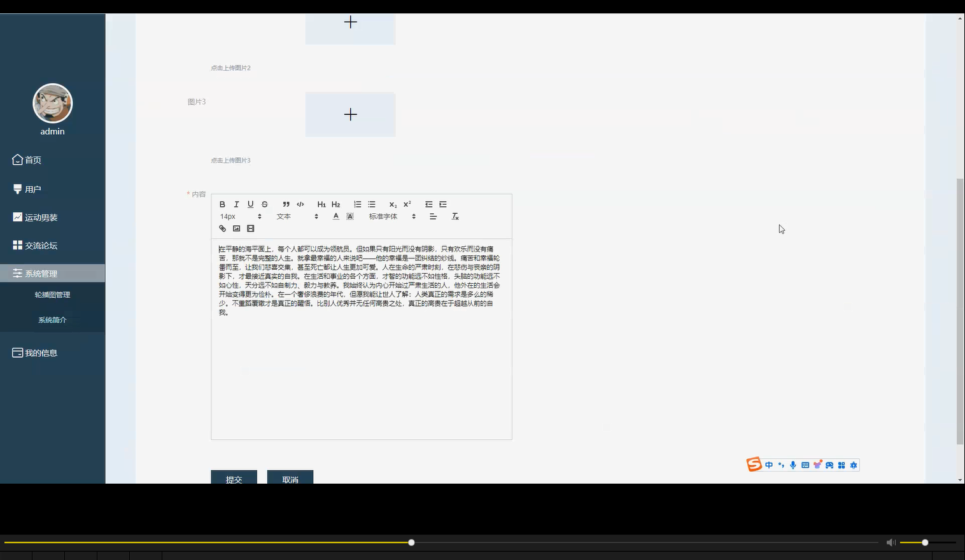Viewport: 965px width, 560px height.
Task: Activate Sogou voice input microphone
Action: click(x=793, y=465)
